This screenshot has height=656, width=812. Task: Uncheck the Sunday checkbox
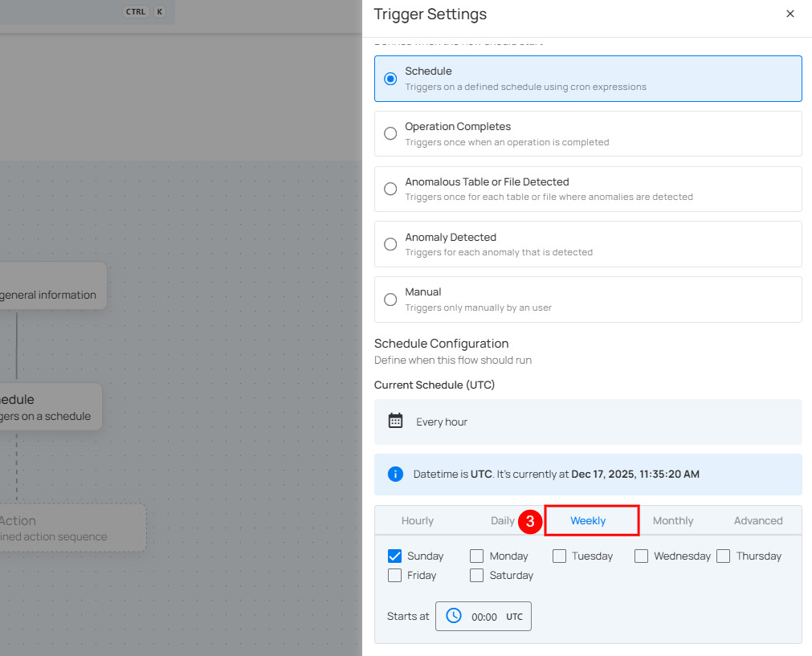pyautogui.click(x=394, y=556)
